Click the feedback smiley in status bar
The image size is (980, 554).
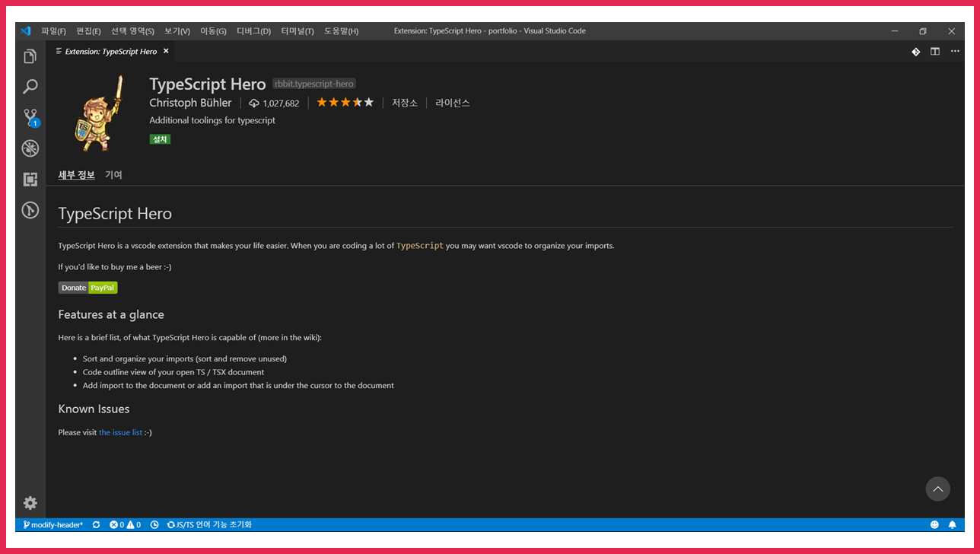pos(935,525)
